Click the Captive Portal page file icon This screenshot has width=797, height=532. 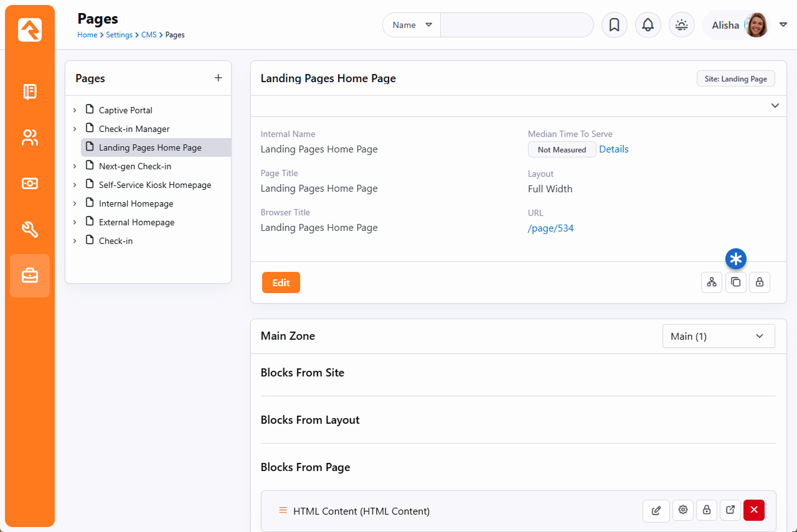90,110
